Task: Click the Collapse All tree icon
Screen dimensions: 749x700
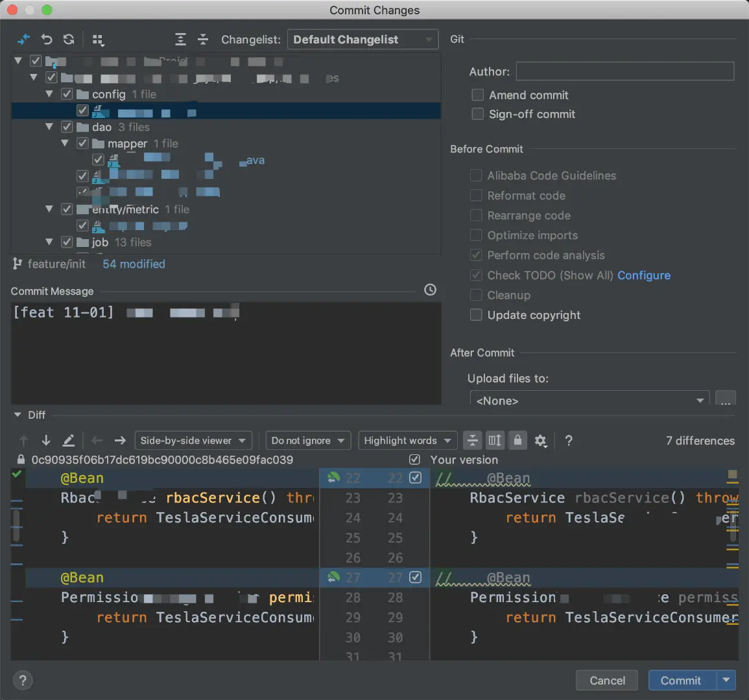Action: (x=203, y=40)
